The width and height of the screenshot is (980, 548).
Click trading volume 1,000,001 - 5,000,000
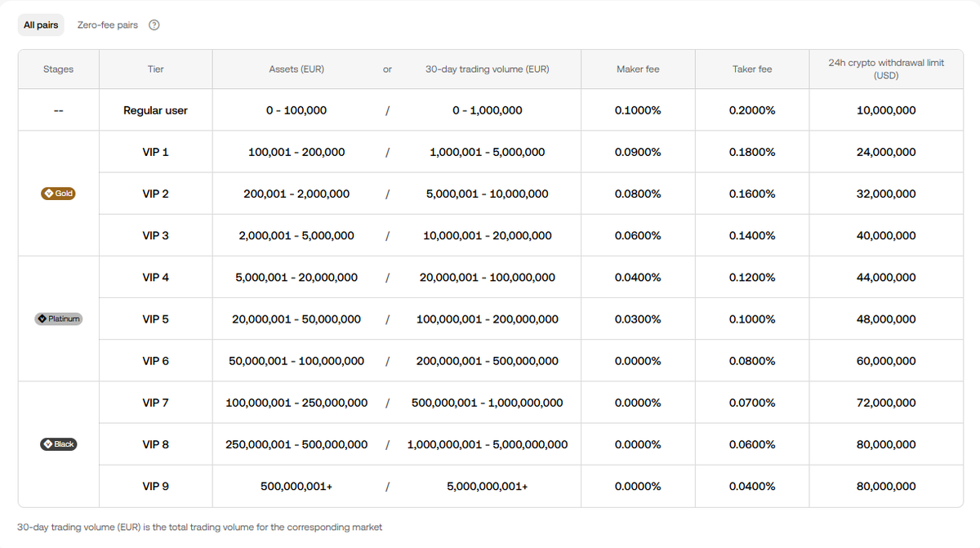pyautogui.click(x=488, y=152)
